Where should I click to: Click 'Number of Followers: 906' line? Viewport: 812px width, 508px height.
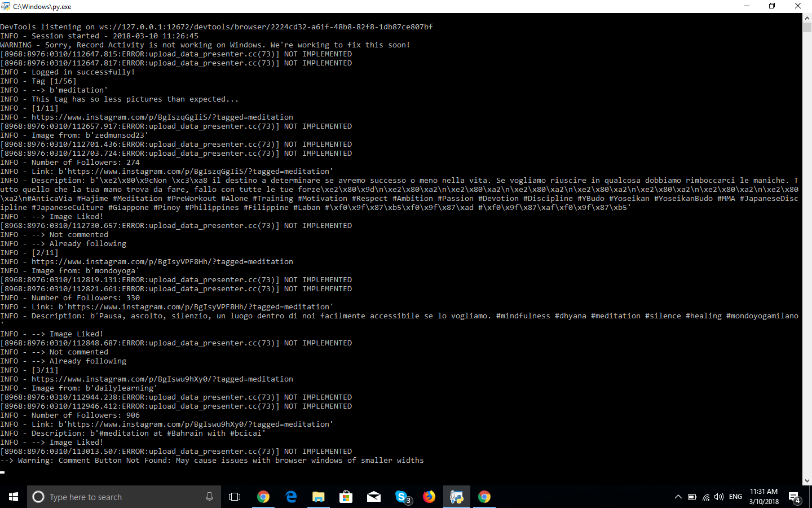70,415
